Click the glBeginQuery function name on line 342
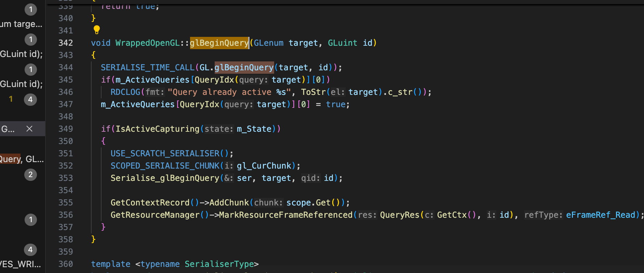The image size is (644, 273). [219, 43]
